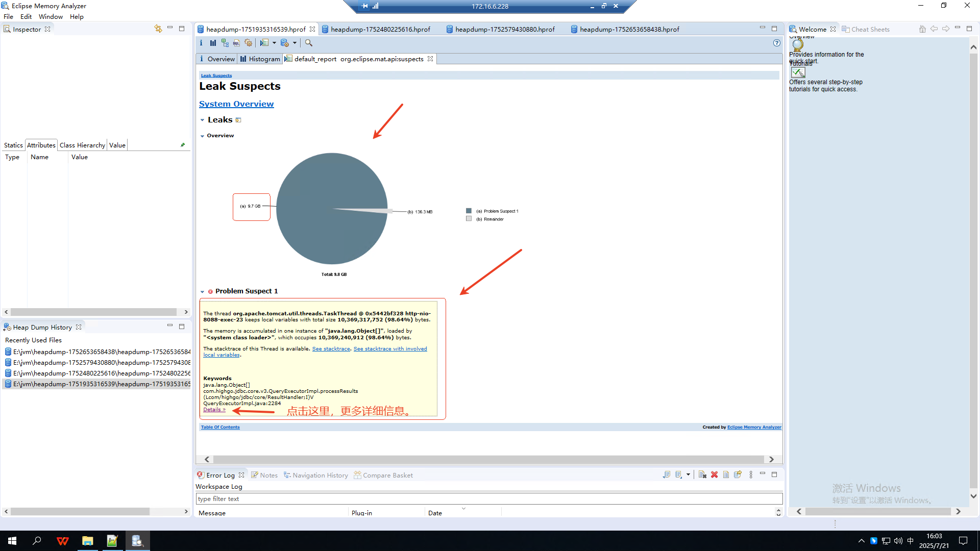Open the Window menu
Viewport: 980px width, 551px height.
click(51, 17)
